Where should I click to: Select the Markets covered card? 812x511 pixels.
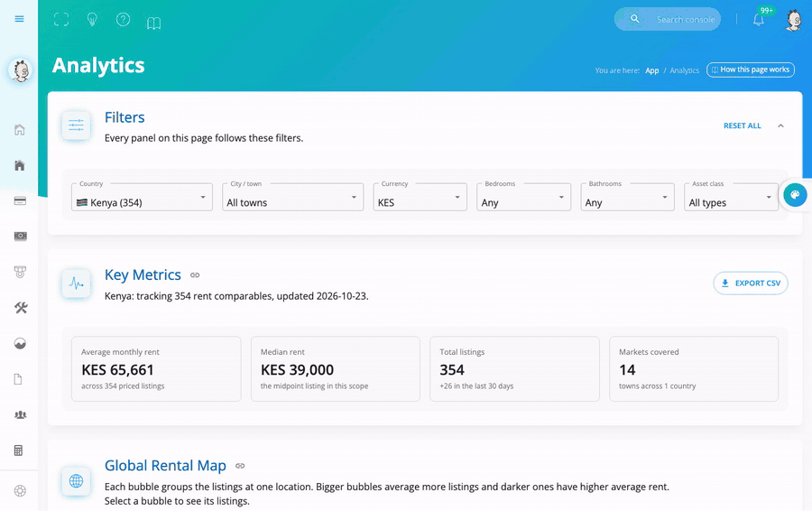694,369
